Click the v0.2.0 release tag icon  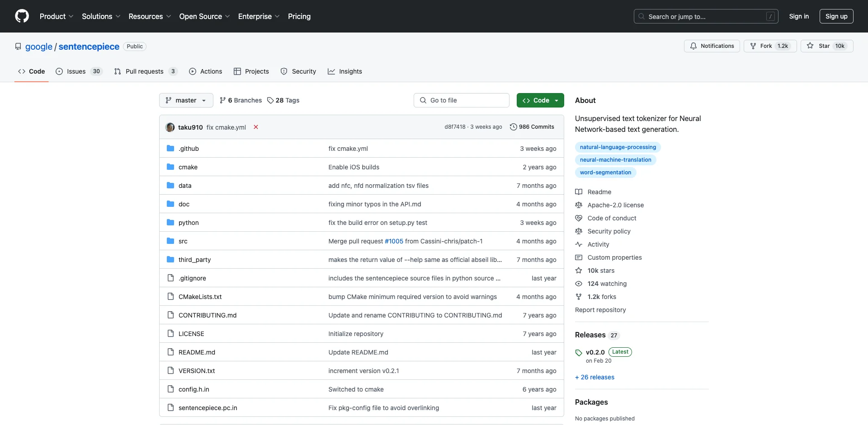[x=579, y=353]
